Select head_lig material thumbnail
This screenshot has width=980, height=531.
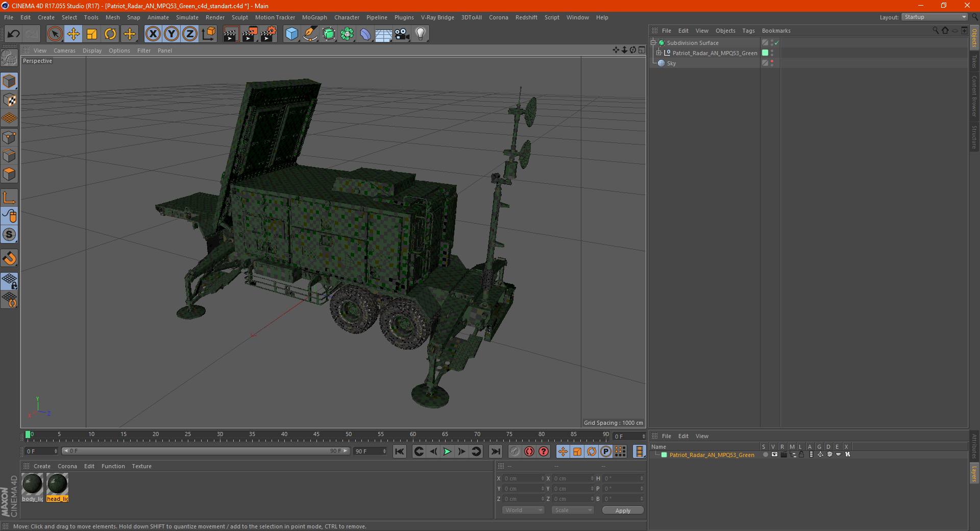point(57,488)
